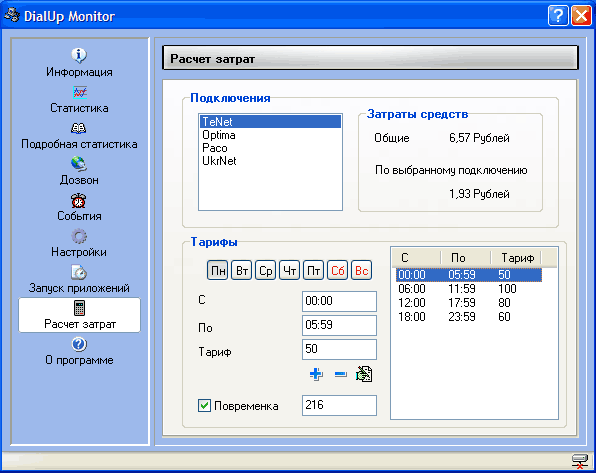Click the copy tariffs document icon
Image resolution: width=596 pixels, height=473 pixels.
pos(364,374)
